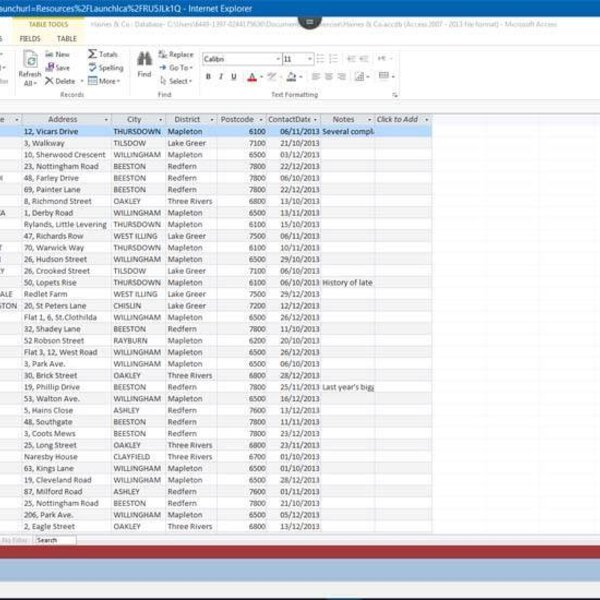The image size is (600, 600).
Task: Click the Click to Add column header
Action: click(x=397, y=119)
